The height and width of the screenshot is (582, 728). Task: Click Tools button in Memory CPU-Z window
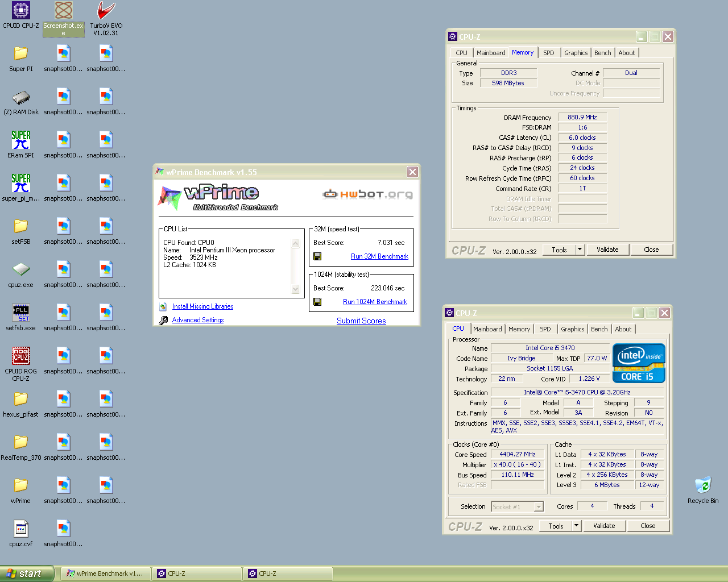tap(559, 250)
